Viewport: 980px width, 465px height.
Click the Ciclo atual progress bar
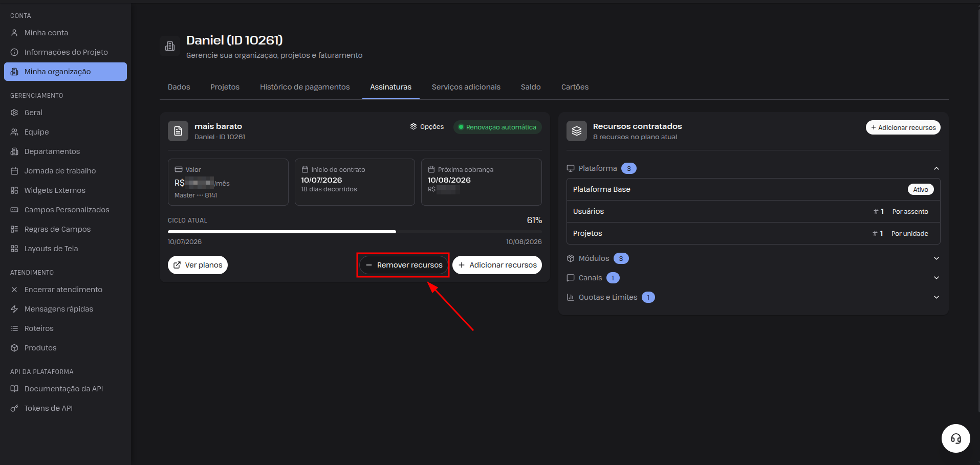355,232
